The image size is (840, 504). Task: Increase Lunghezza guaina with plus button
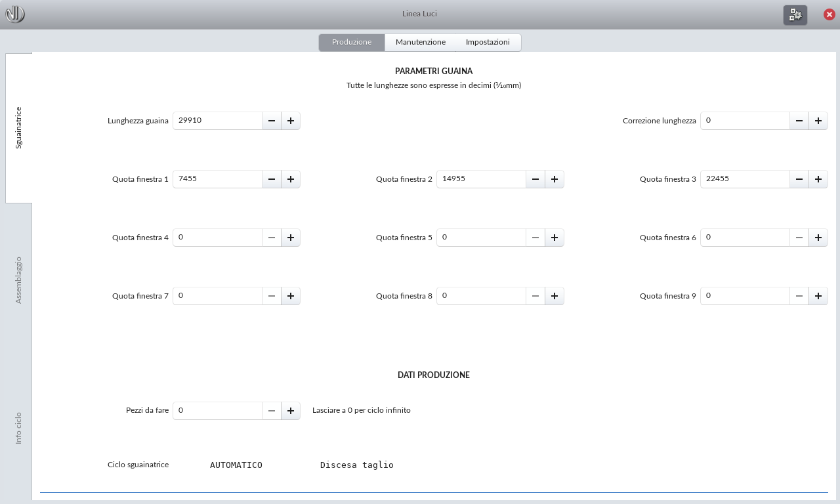pos(291,121)
